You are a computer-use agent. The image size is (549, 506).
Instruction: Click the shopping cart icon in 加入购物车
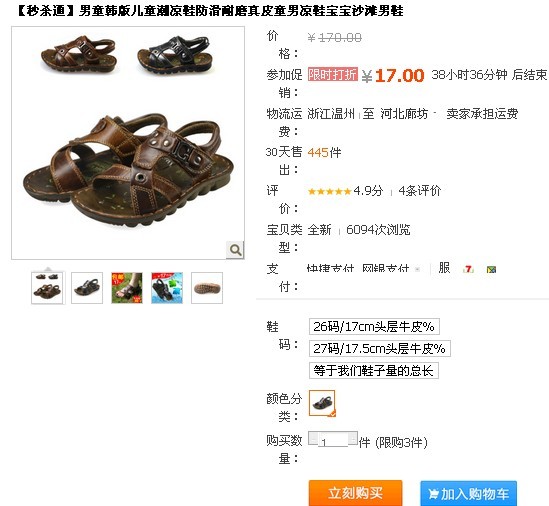click(433, 494)
